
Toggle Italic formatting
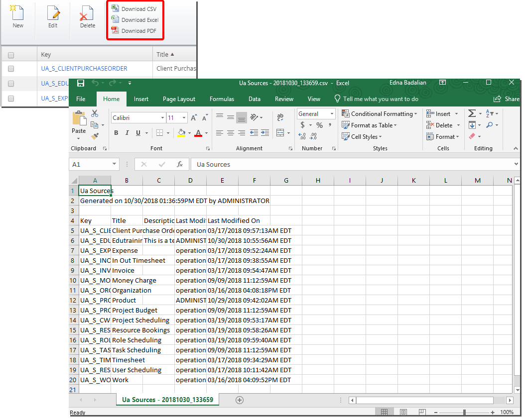pos(127,133)
